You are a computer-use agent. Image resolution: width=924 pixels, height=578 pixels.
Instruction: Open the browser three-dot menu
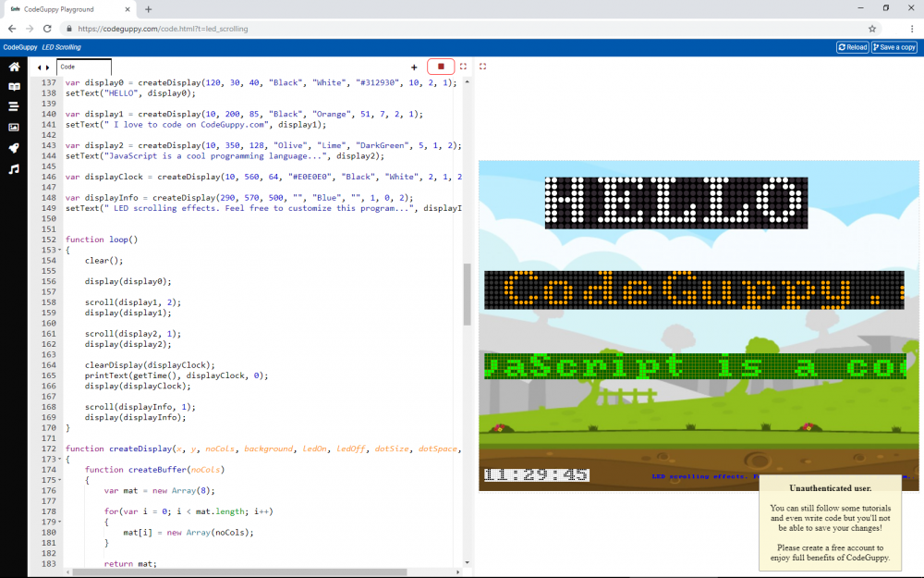coord(912,29)
